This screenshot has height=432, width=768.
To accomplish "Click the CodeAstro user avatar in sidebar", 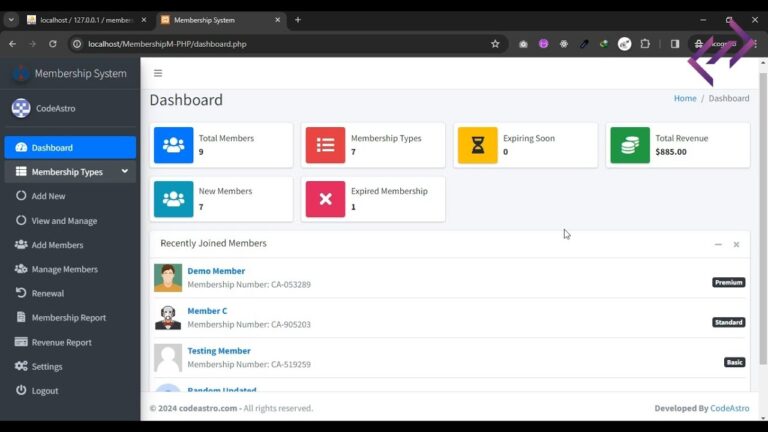I will pos(21,108).
